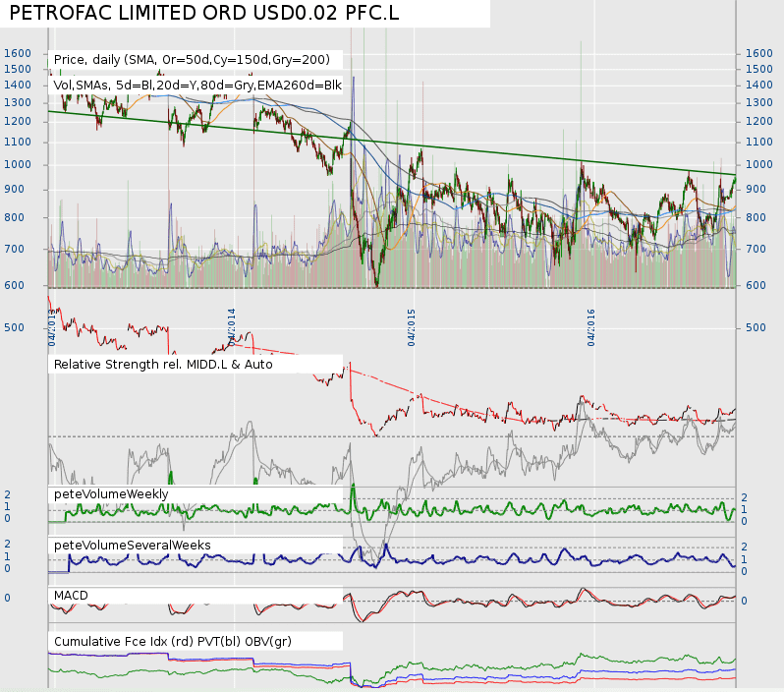The height and width of the screenshot is (692, 784).
Task: Click the 'Price, daily (SMA, Or=50d,Cy=150d,Gry=200)' legend
Action: tap(192, 60)
